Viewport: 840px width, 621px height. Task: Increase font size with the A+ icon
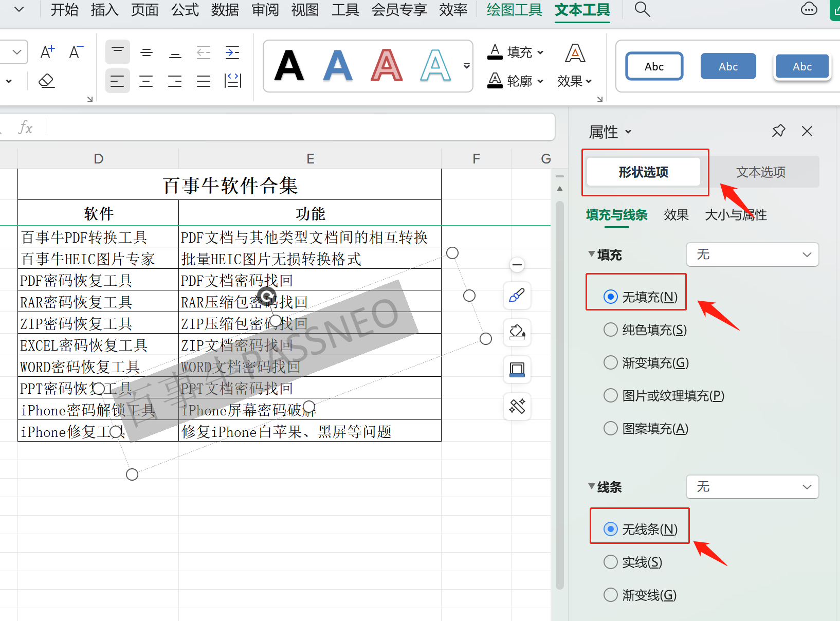[47, 52]
